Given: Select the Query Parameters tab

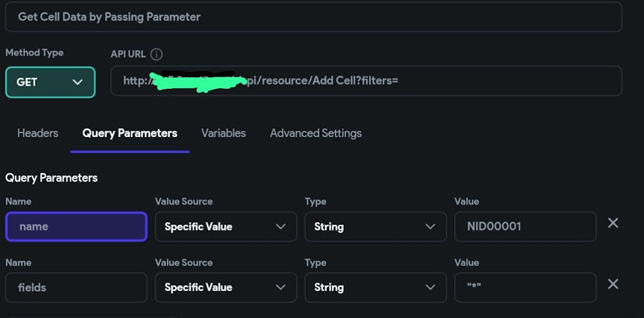Looking at the screenshot, I should point(129,133).
